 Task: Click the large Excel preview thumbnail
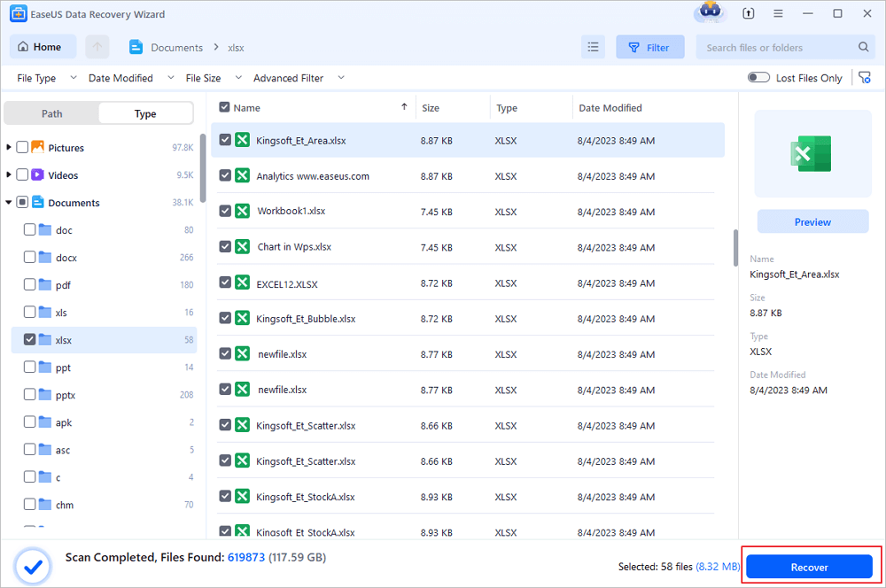[x=811, y=153]
